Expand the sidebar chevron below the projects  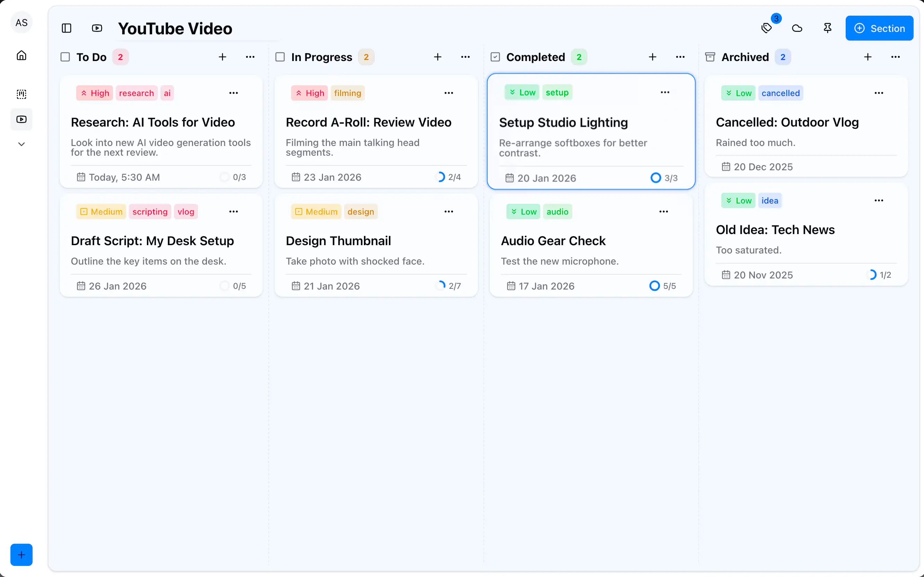pyautogui.click(x=21, y=144)
